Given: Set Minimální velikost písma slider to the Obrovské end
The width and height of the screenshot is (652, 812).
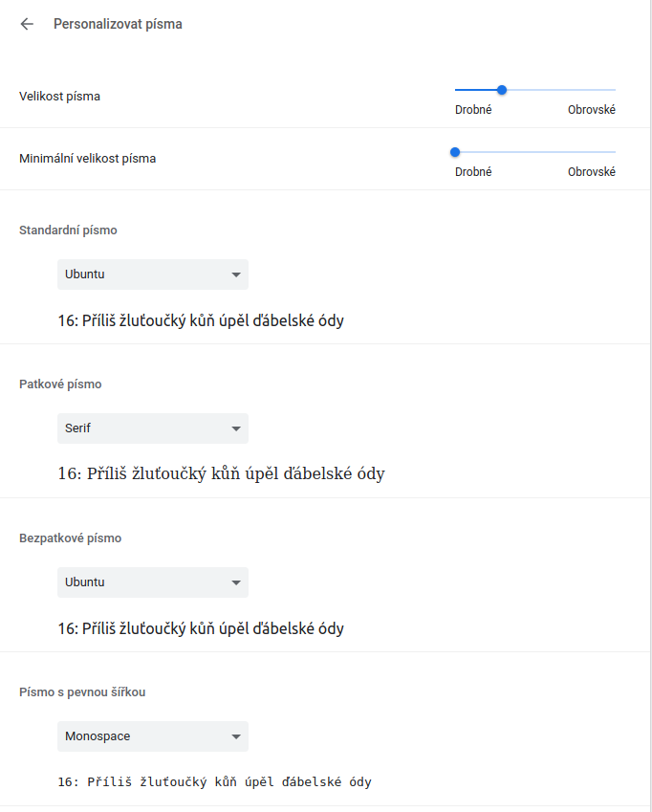Looking at the screenshot, I should coord(615,152).
